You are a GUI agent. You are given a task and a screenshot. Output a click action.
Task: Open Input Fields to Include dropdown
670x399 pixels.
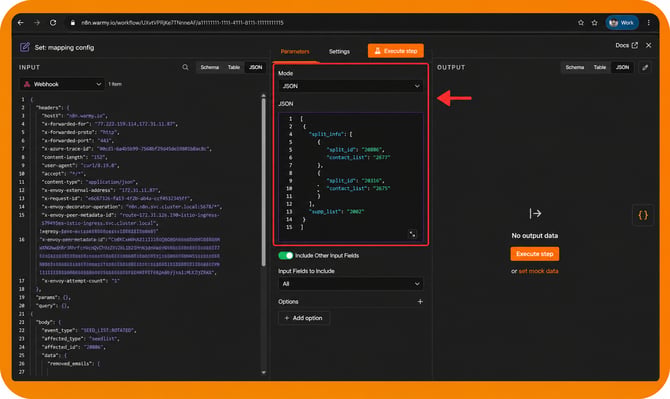(x=350, y=284)
